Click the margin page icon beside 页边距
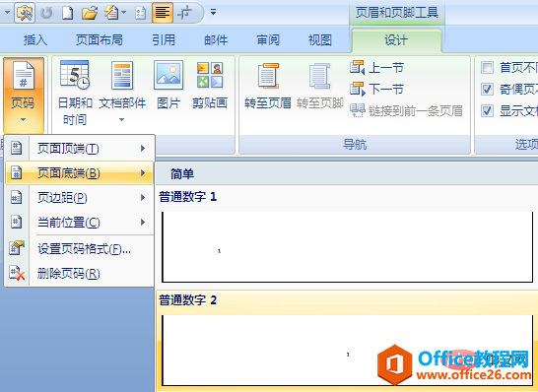The height and width of the screenshot is (392, 538). click(x=16, y=197)
